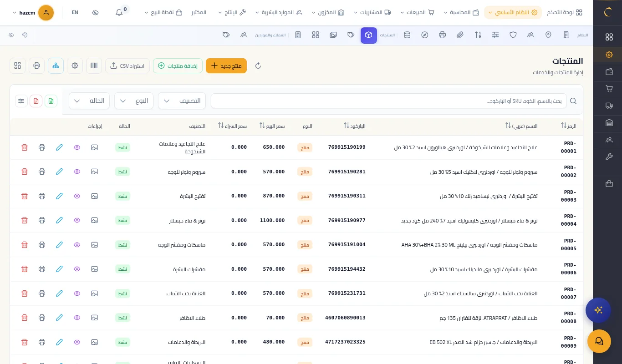Screen dimensions: 622x364
Task: Open the location pin icon in system toolbar
Action: (548, 35)
